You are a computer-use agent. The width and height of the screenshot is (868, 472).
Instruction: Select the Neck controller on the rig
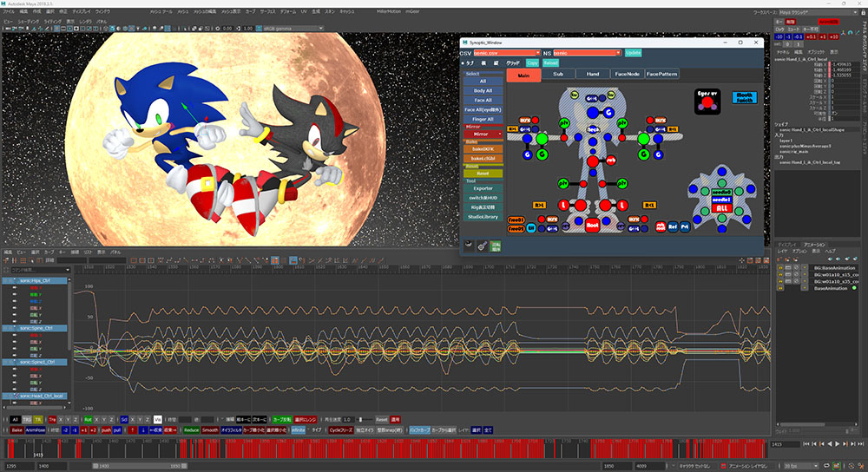594,129
